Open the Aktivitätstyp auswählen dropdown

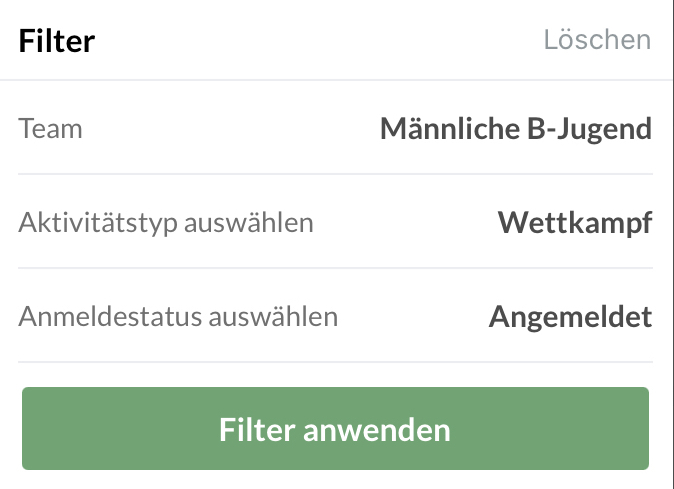(x=335, y=222)
